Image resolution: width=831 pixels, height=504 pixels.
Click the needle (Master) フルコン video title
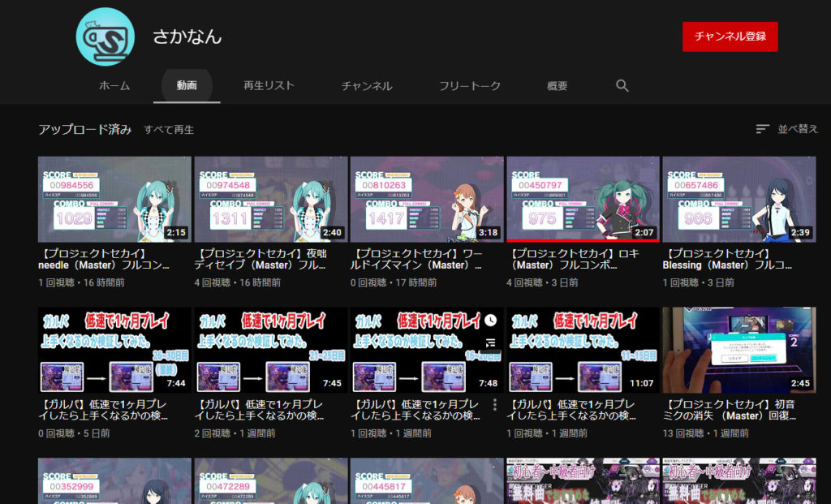click(104, 259)
